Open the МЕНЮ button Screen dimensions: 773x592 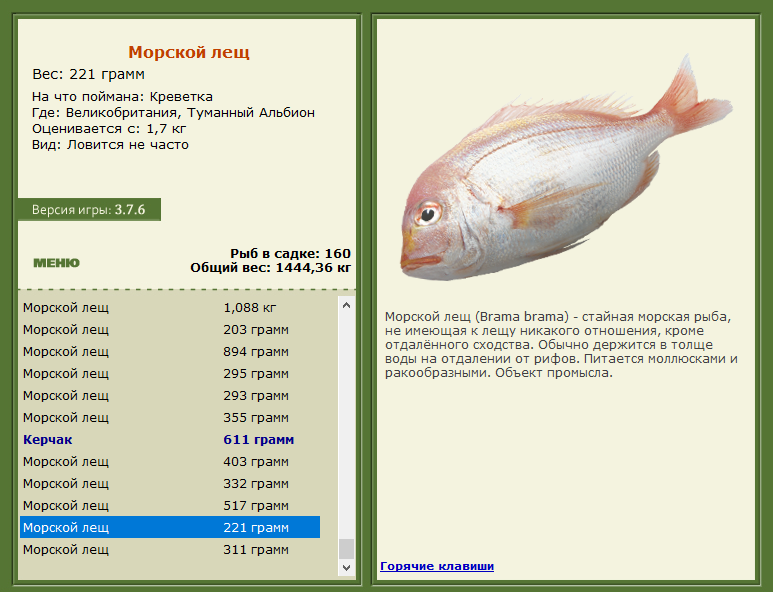[x=56, y=263]
